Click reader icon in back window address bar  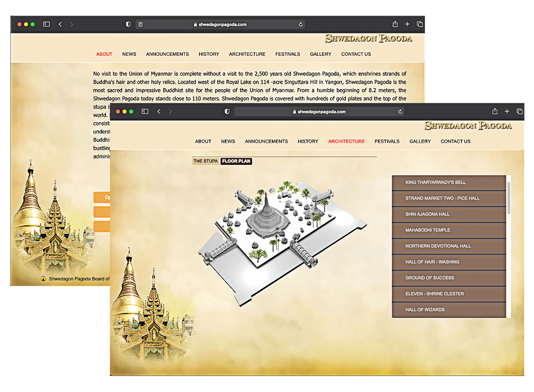click(x=141, y=24)
